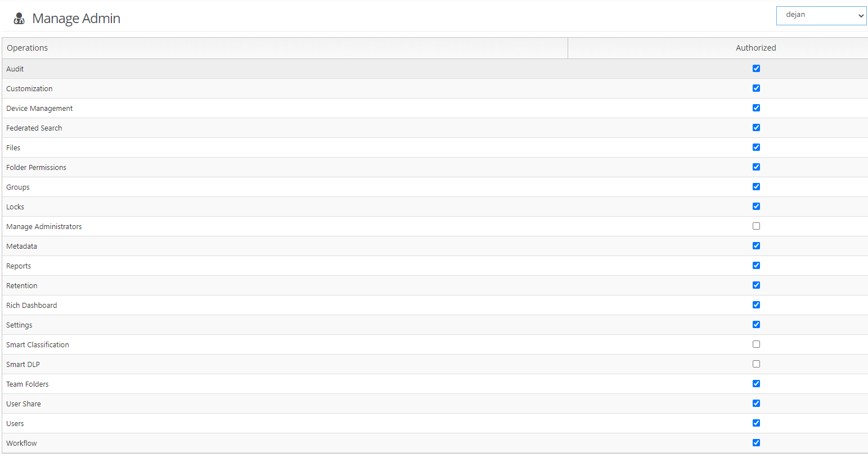Select the Rich Dashboard operation row

point(32,306)
